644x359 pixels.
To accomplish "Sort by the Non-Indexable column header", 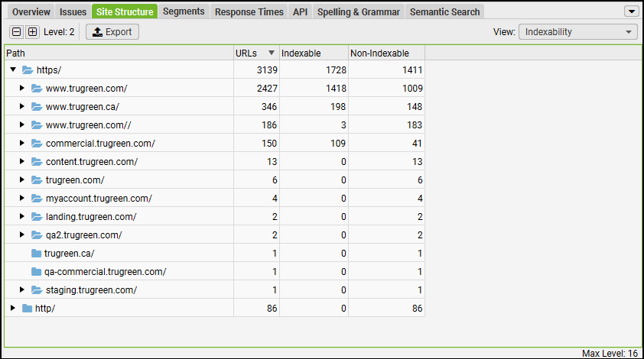I will point(386,53).
